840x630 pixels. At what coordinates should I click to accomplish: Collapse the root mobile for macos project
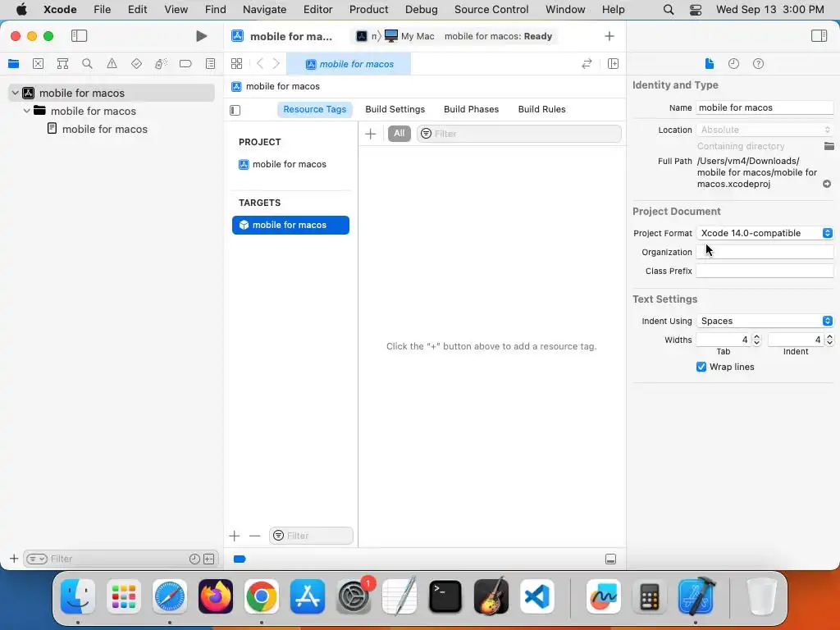click(x=15, y=94)
